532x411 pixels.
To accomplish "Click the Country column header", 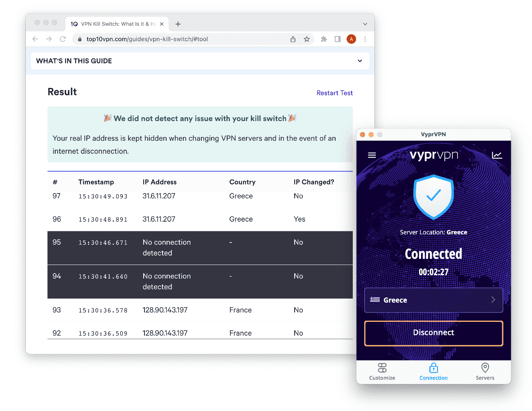I will [x=242, y=182].
